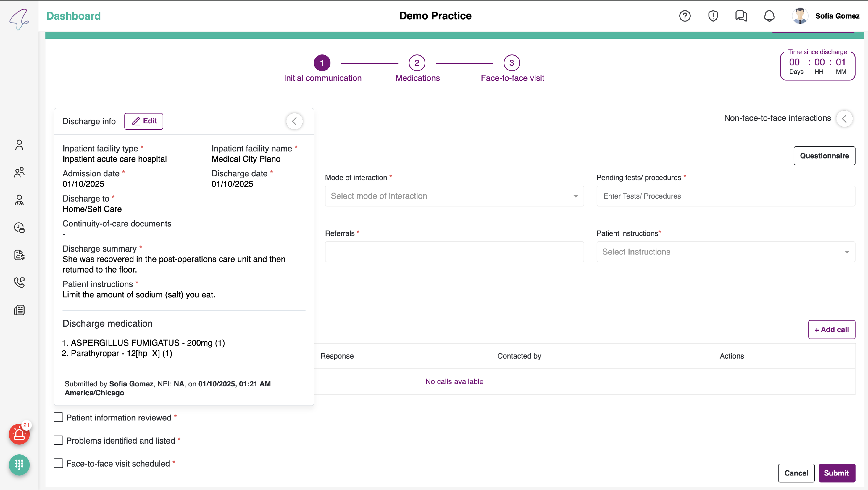Check Problems identified and listed checkbox
Viewport: 868px width, 490px height.
click(58, 440)
